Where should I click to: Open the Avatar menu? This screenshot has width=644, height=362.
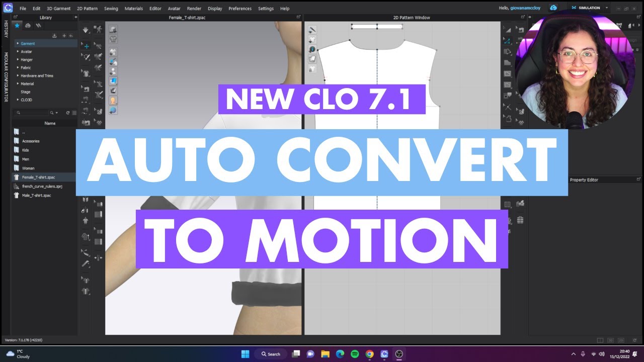(x=174, y=9)
